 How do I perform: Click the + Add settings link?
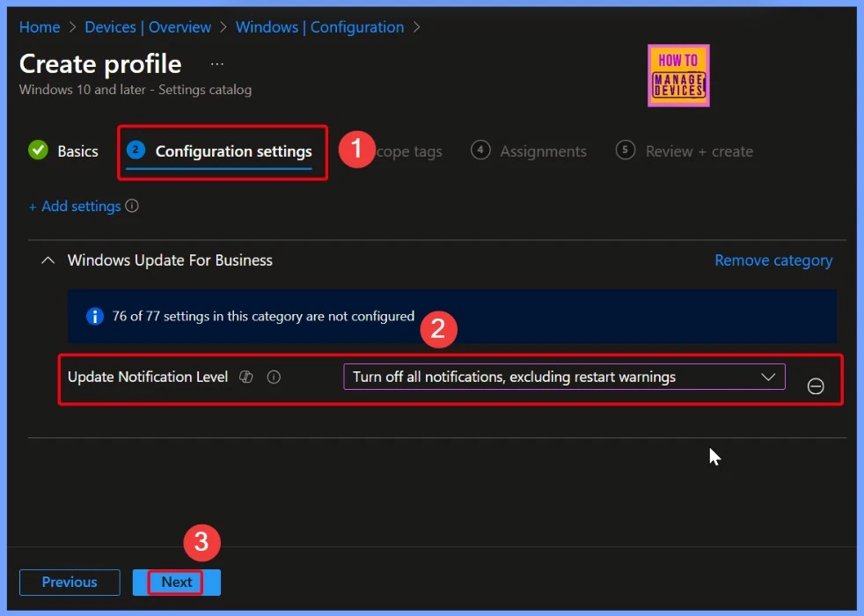click(75, 206)
